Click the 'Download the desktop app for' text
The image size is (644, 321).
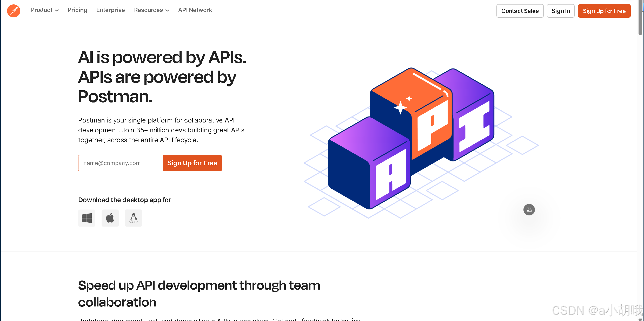click(x=124, y=200)
